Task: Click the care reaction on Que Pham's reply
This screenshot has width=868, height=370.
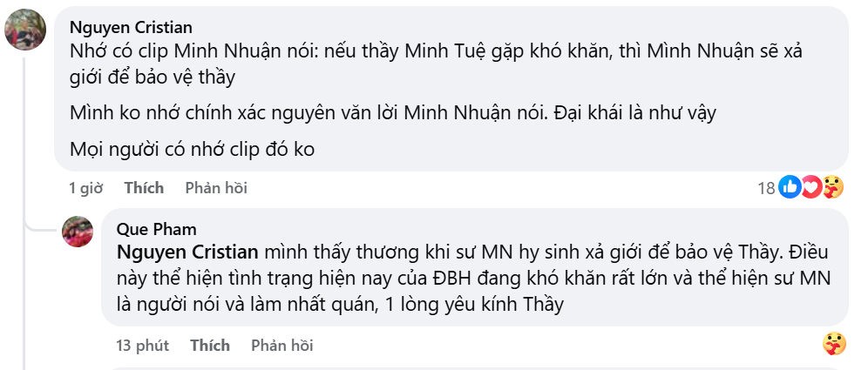Action: click(833, 345)
